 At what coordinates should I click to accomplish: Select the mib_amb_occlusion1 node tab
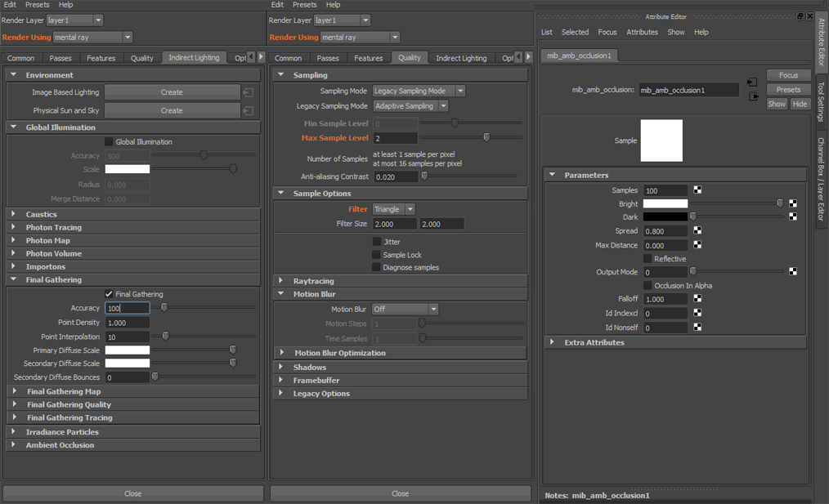pos(578,56)
